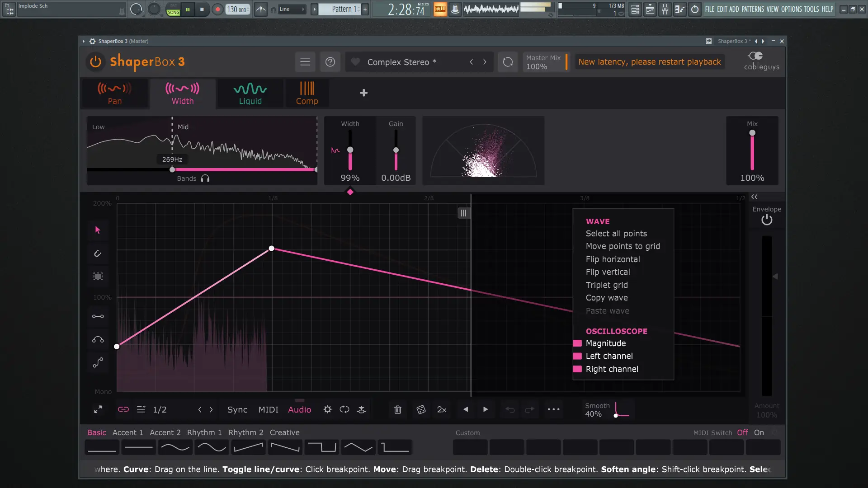Switch to the Liquid shaper tab

point(250,94)
